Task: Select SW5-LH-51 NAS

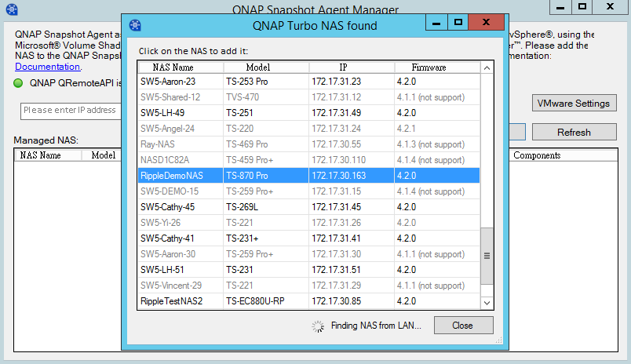Action: (x=308, y=270)
